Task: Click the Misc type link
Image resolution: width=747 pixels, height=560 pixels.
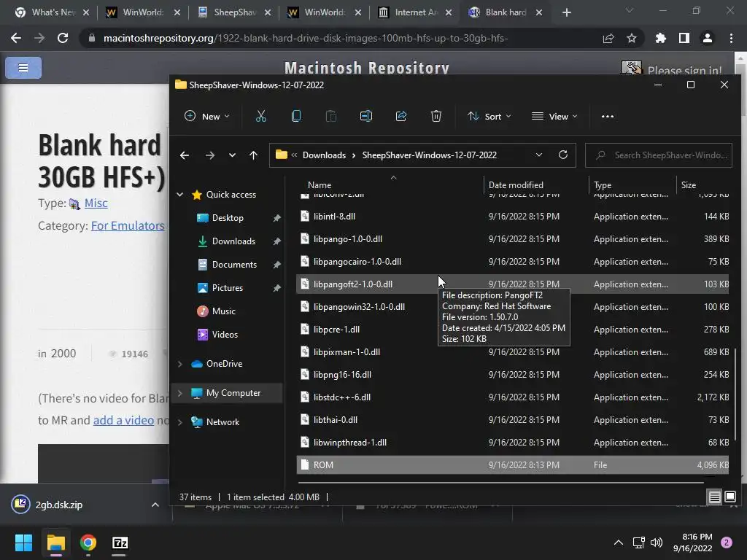Action: (96, 203)
